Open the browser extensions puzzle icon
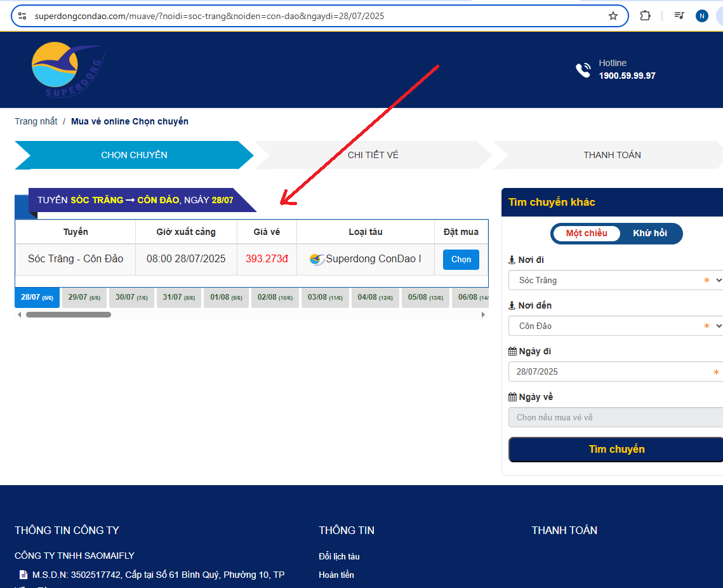723x588 pixels. 645,16
